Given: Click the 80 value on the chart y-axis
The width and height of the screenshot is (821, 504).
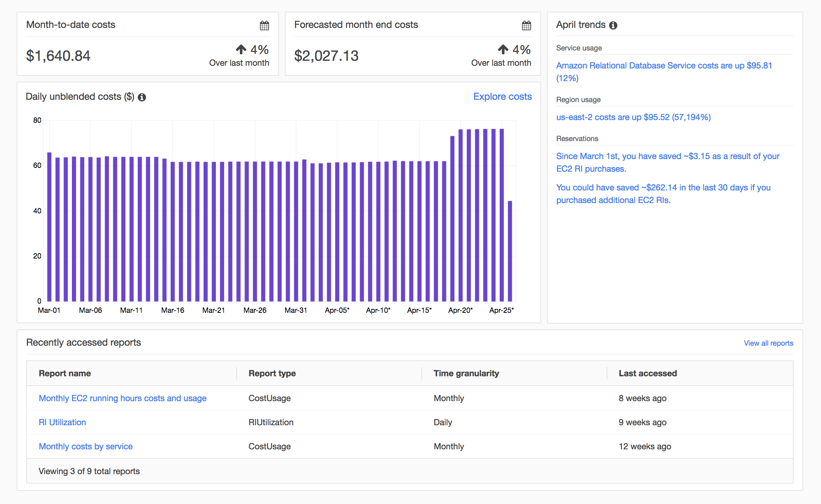Looking at the screenshot, I should [37, 120].
